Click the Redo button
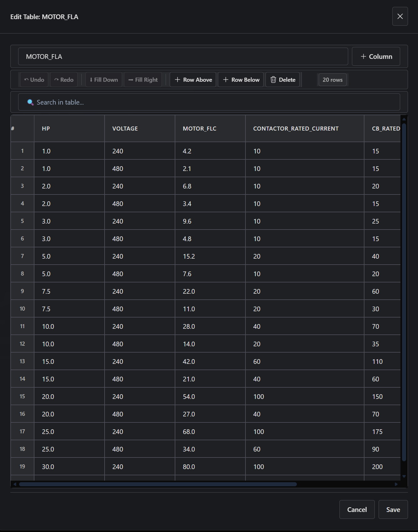Image resolution: width=418 pixels, height=532 pixels. (x=64, y=80)
